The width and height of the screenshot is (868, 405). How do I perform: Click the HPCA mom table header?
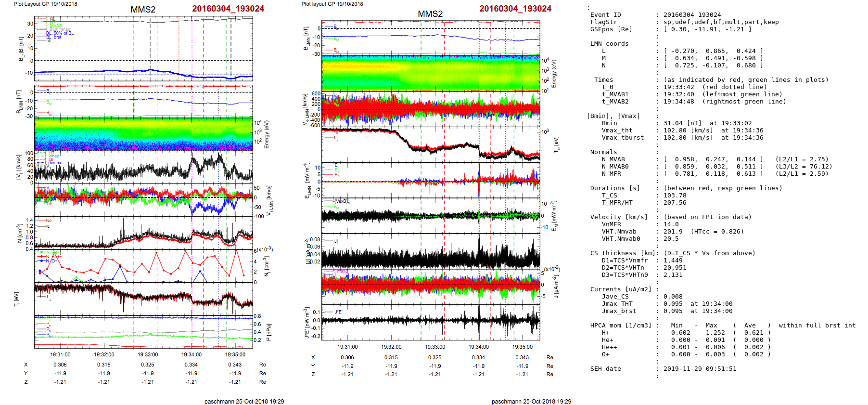(x=621, y=326)
